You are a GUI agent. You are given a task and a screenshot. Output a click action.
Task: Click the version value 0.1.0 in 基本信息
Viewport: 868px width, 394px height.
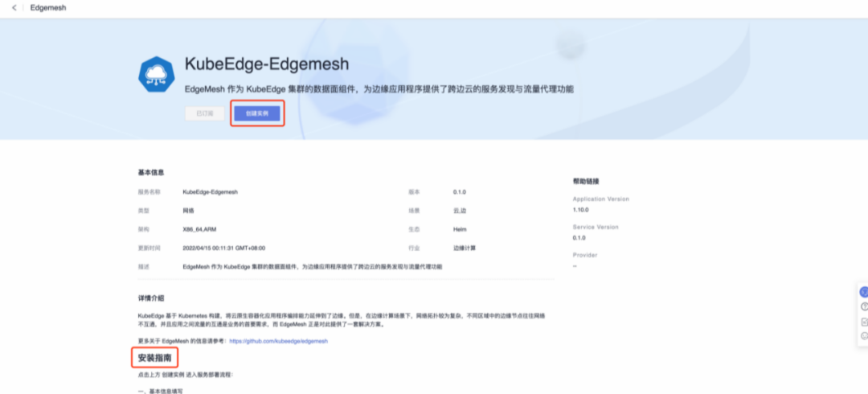pos(460,191)
